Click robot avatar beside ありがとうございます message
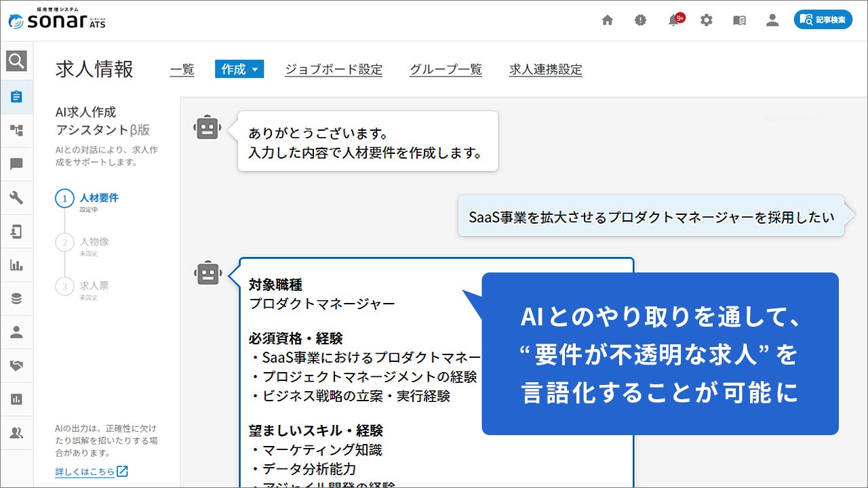Image resolution: width=868 pixels, height=488 pixels. click(x=208, y=127)
